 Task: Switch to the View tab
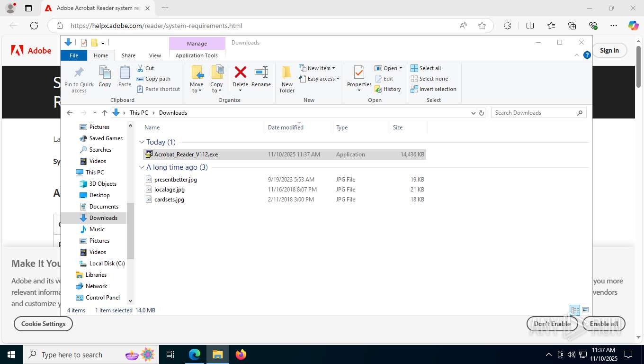point(155,55)
